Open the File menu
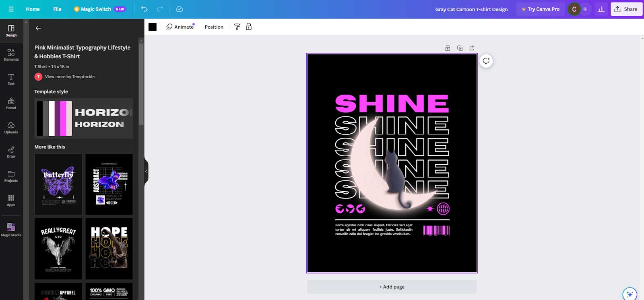 (x=57, y=9)
